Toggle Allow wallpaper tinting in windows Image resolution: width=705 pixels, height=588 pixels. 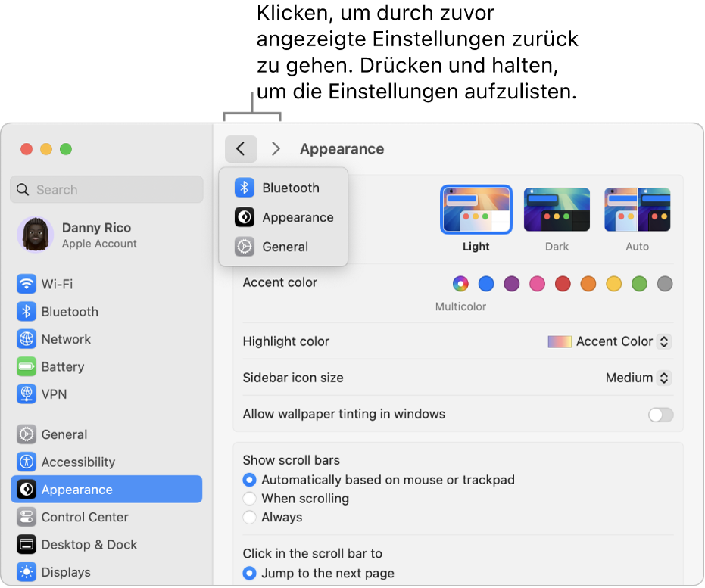(660, 415)
